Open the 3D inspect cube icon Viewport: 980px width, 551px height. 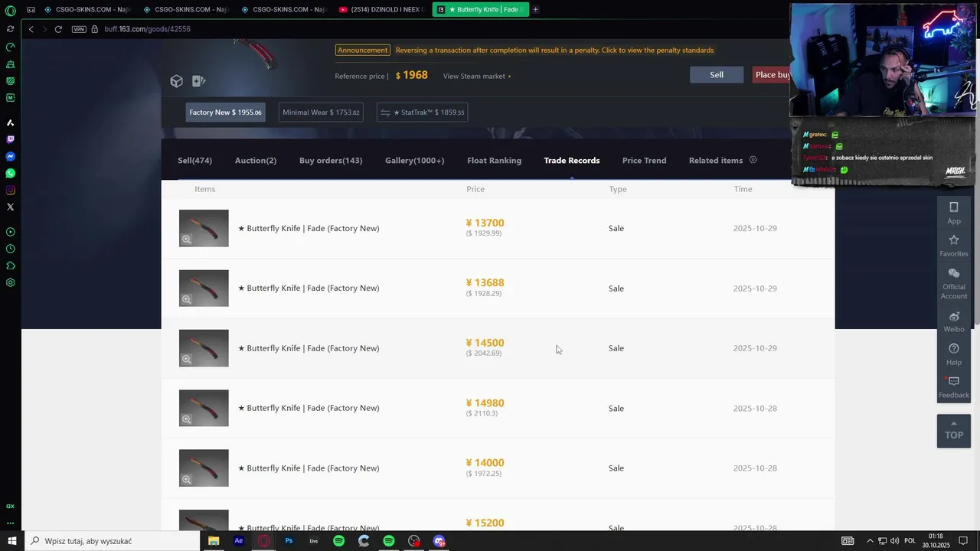tap(177, 81)
